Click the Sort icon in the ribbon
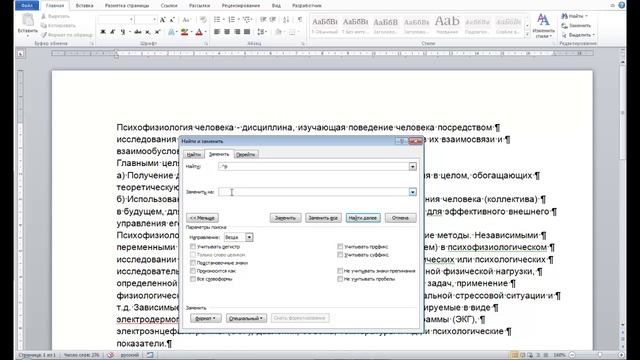Viewport: 640px width, 360px height. (x=287, y=20)
